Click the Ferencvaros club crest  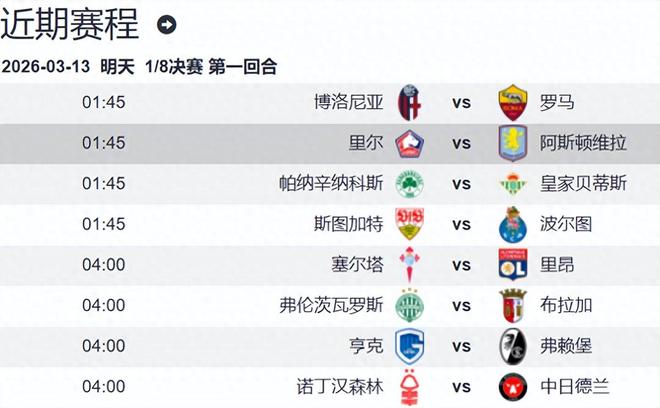coord(410,305)
